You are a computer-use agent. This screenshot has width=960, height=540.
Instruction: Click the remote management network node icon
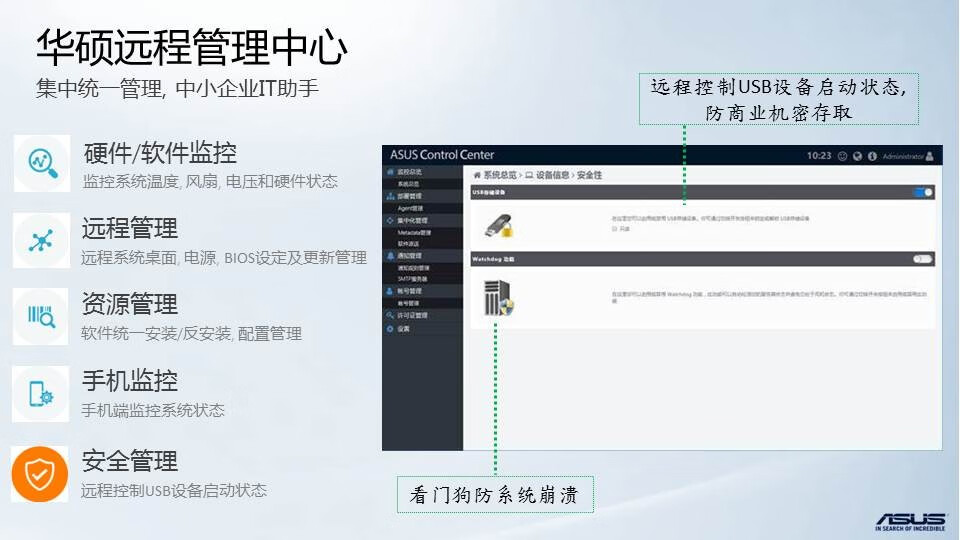[x=41, y=241]
